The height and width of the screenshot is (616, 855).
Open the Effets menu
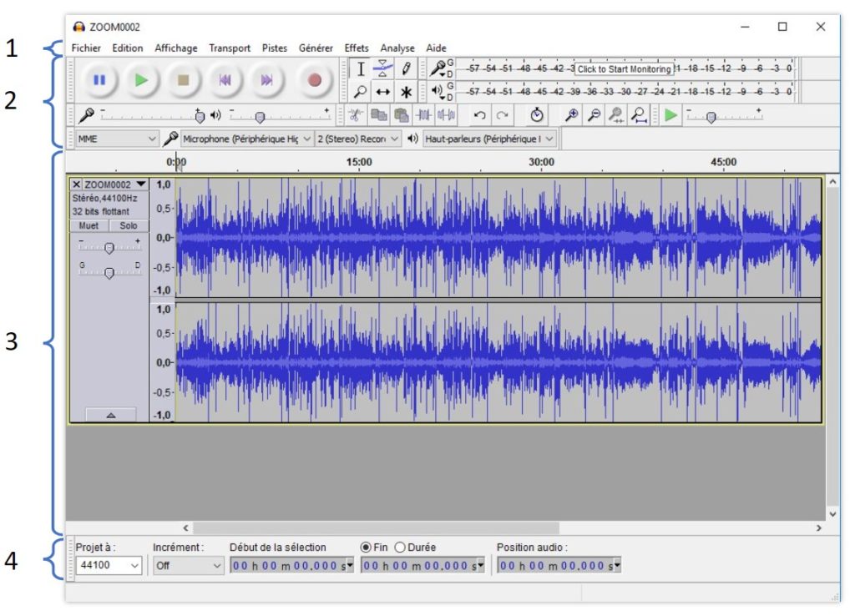tap(357, 48)
